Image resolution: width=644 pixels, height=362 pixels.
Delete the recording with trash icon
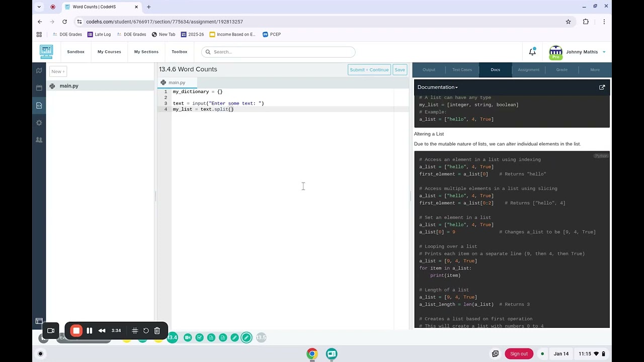click(x=157, y=330)
